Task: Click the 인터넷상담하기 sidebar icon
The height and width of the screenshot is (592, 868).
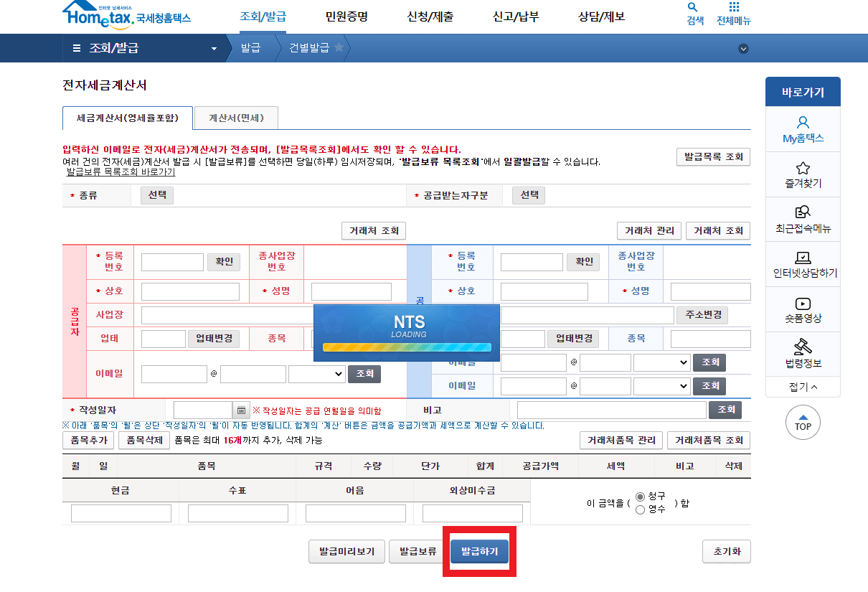Action: (803, 262)
